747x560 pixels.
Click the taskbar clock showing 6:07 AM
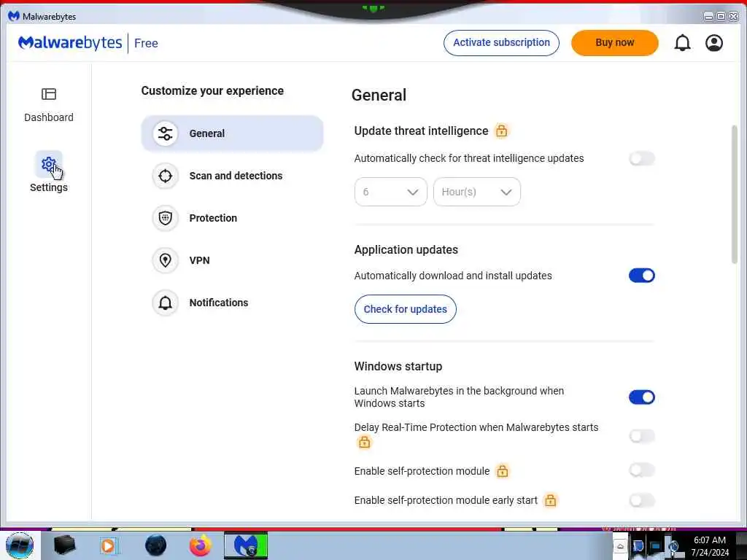(710, 546)
